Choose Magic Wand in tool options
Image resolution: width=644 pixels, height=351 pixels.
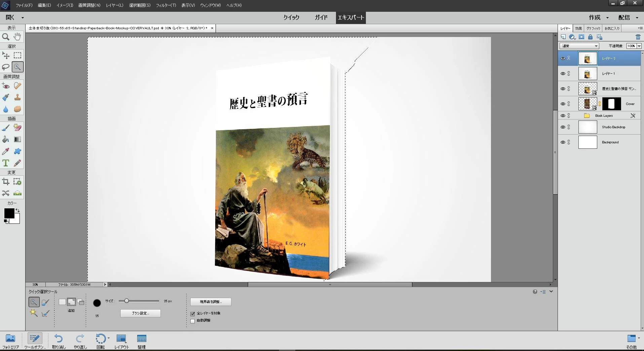[x=34, y=313]
